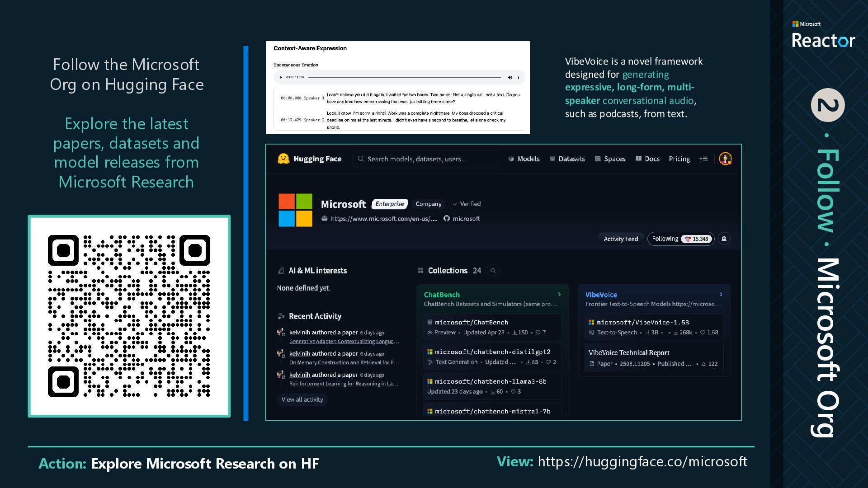Open Reinforcement Learning for Reasoning paper
The height and width of the screenshot is (488, 868).
(344, 384)
